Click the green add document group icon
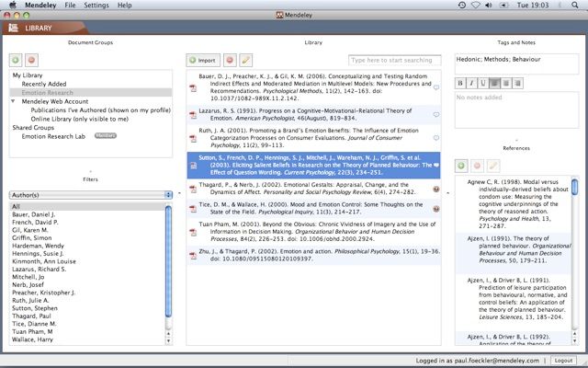Viewport: 588px width, 368px height. tap(16, 59)
